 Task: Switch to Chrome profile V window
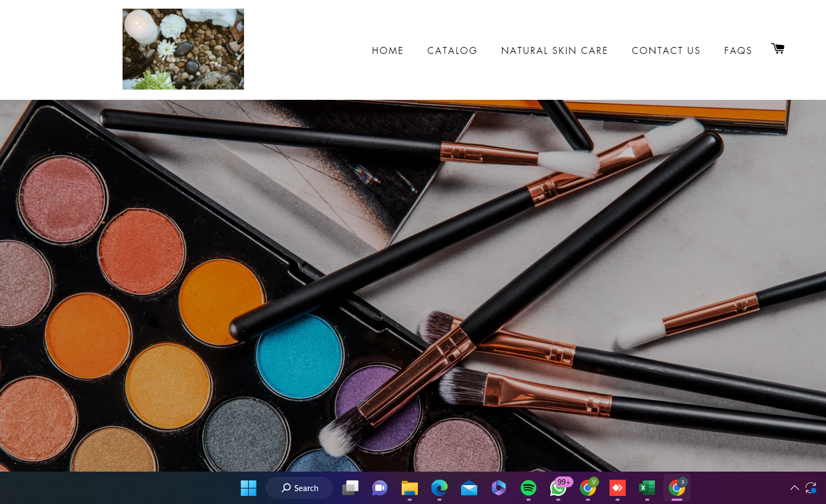588,488
